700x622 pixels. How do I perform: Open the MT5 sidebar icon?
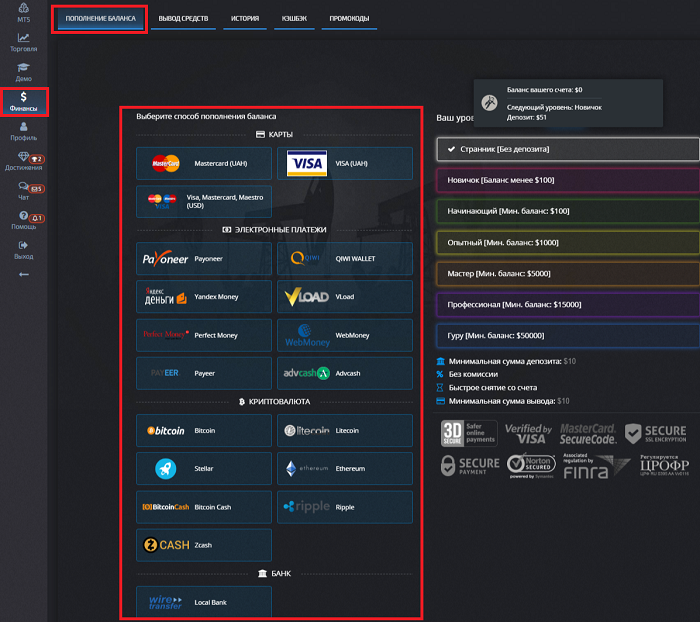(24, 8)
